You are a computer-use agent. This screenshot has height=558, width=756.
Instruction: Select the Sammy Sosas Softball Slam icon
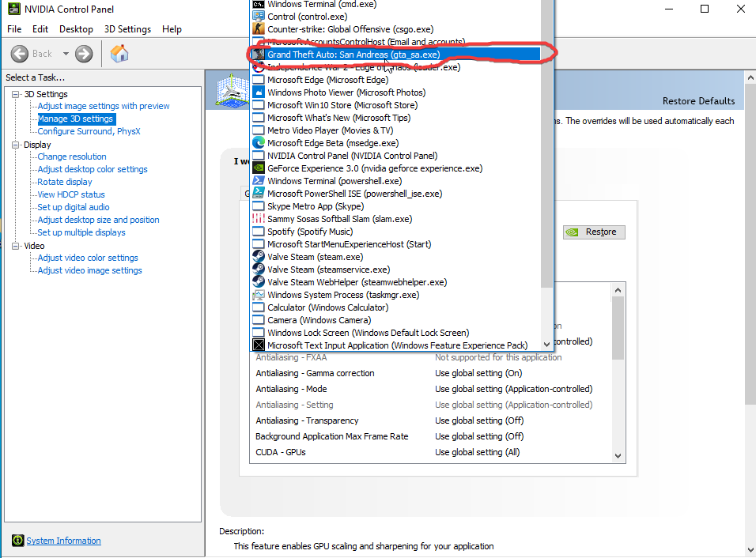259,219
